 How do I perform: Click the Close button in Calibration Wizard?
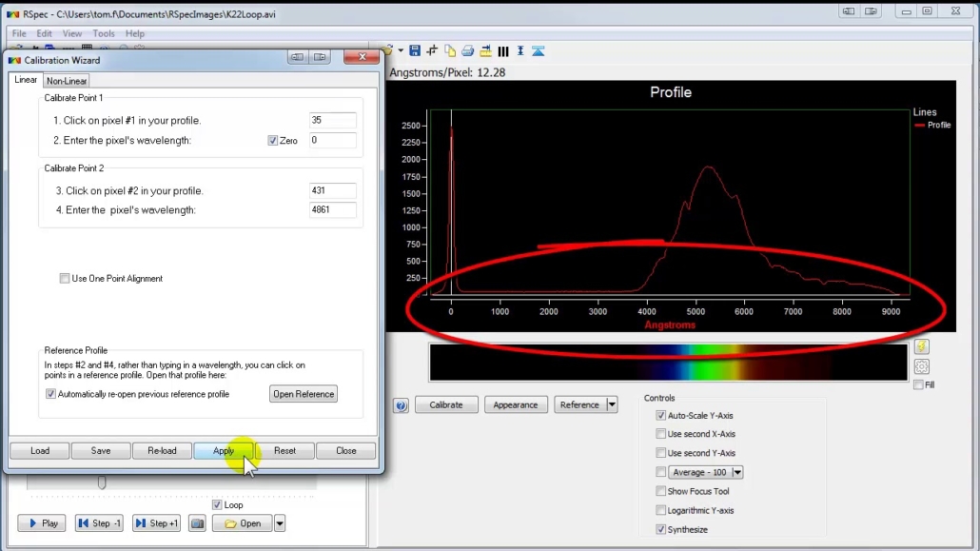[x=345, y=450]
